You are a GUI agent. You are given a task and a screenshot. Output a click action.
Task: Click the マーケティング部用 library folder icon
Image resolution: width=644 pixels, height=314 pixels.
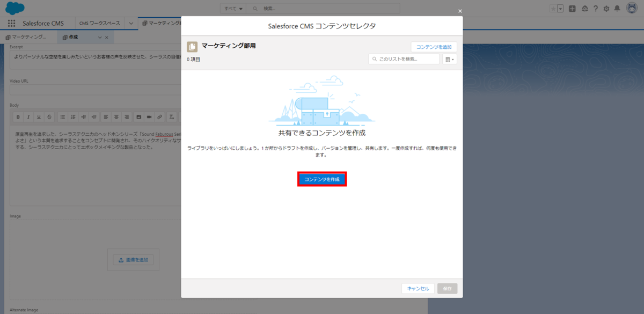tap(192, 47)
